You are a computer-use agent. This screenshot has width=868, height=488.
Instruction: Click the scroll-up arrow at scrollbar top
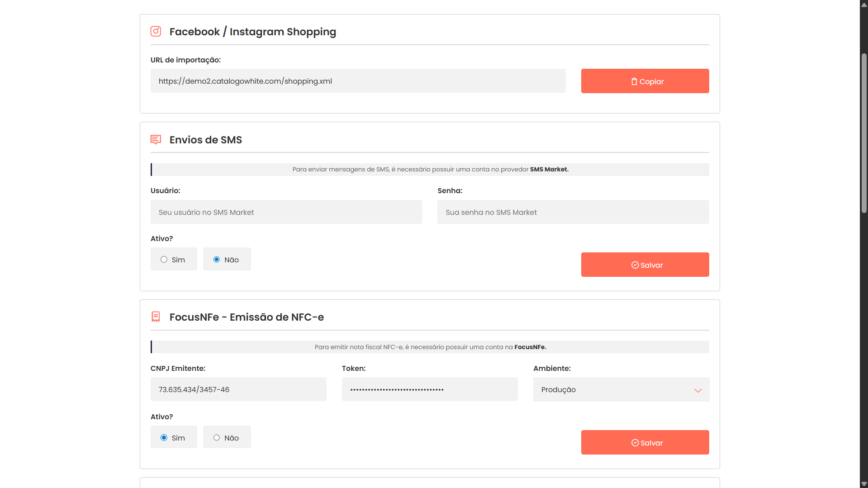[x=863, y=5]
